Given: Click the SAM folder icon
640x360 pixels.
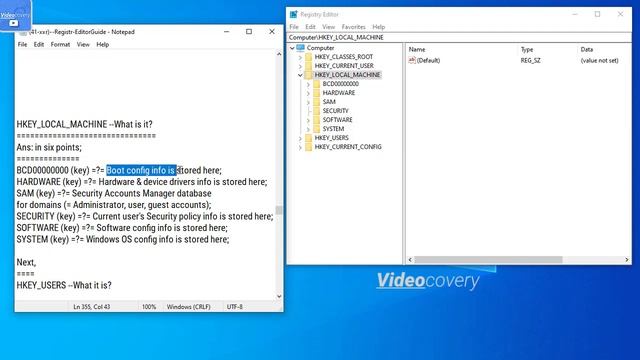Looking at the screenshot, I should 317,102.
